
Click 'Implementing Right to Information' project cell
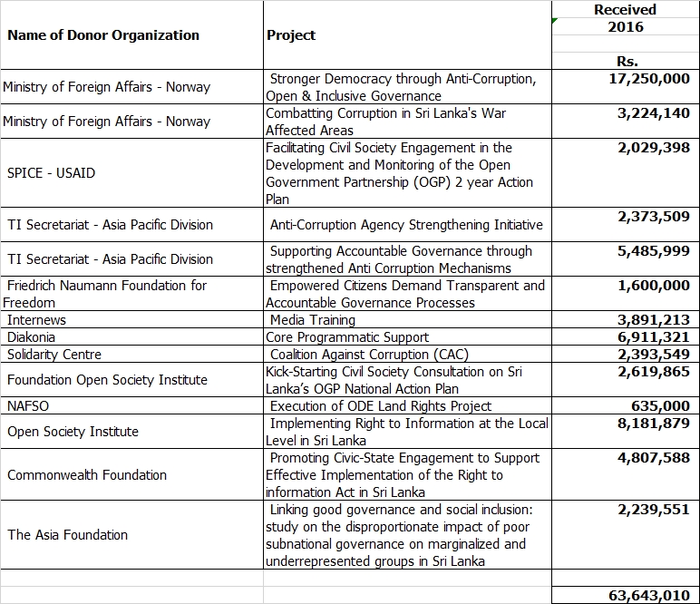[x=407, y=432]
